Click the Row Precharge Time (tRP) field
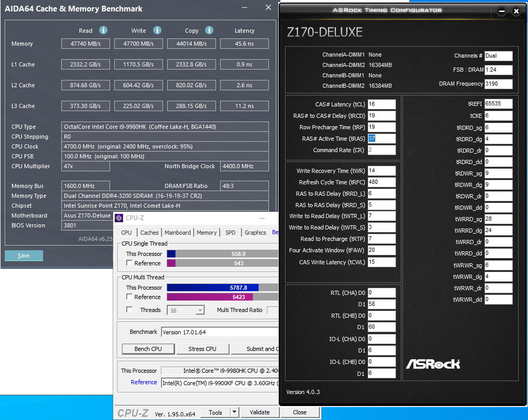The height and width of the screenshot is (420, 528). point(382,127)
